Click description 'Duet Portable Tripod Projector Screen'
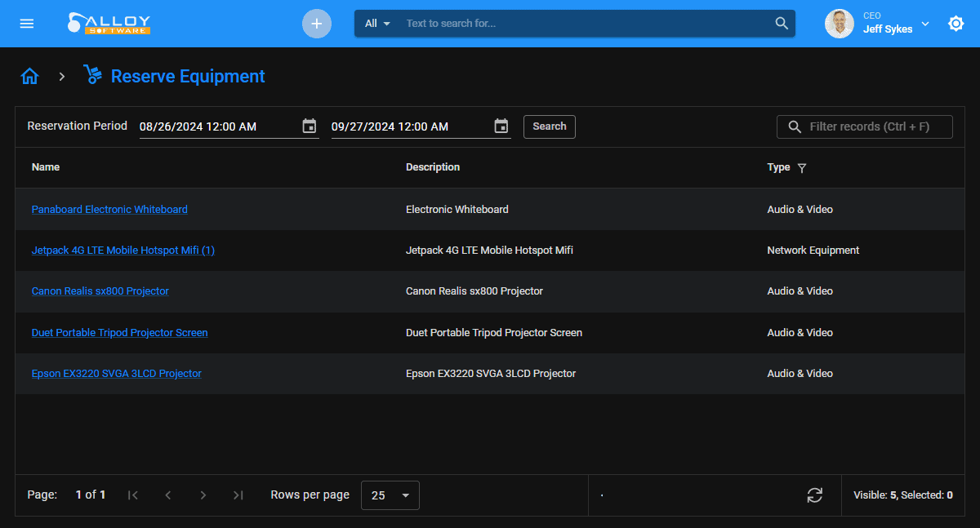Screen dimensions: 980x528 pyautogui.click(x=494, y=333)
